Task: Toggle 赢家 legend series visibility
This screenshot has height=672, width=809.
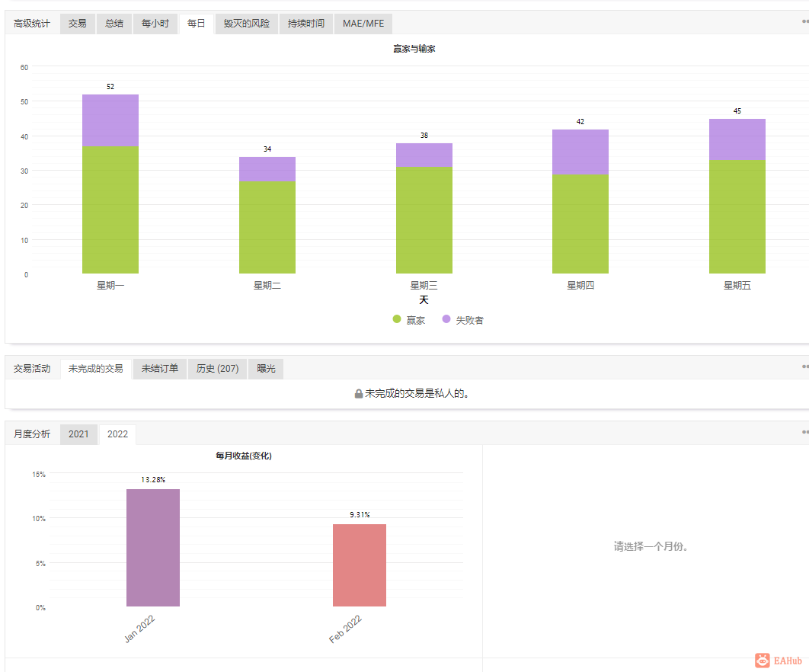Action: coord(409,320)
